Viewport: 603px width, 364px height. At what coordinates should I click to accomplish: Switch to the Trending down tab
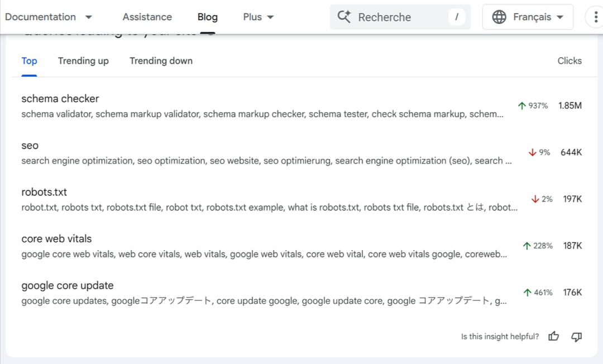[x=161, y=61]
